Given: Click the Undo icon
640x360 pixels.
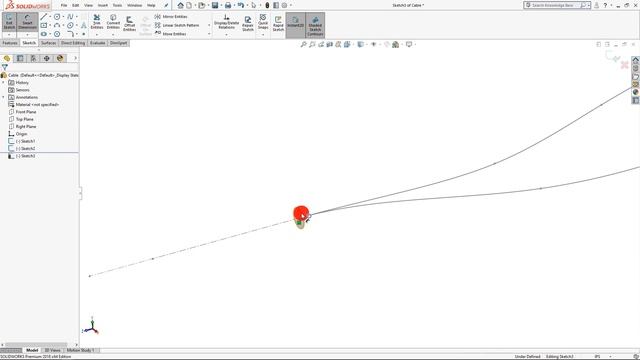Looking at the screenshot, I should click(x=241, y=5).
